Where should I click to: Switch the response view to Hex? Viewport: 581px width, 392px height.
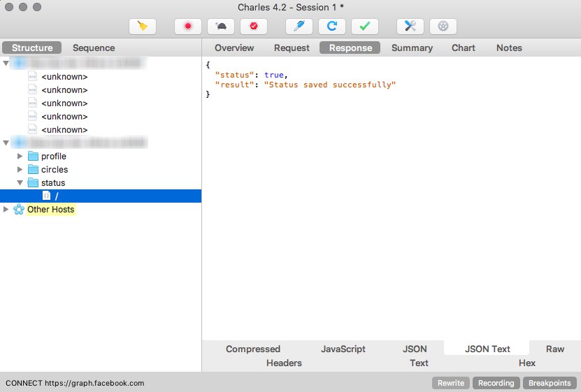click(527, 363)
